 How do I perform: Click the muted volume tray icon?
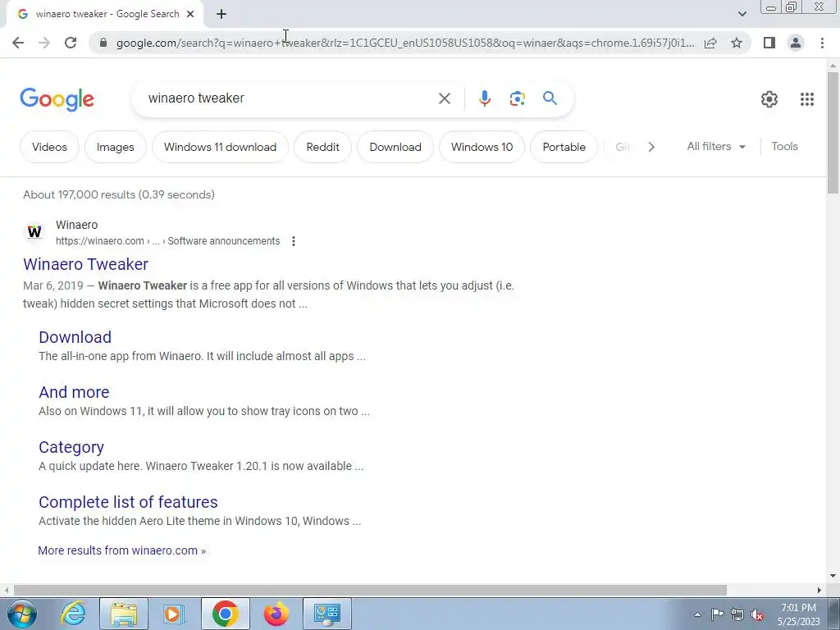pos(757,614)
